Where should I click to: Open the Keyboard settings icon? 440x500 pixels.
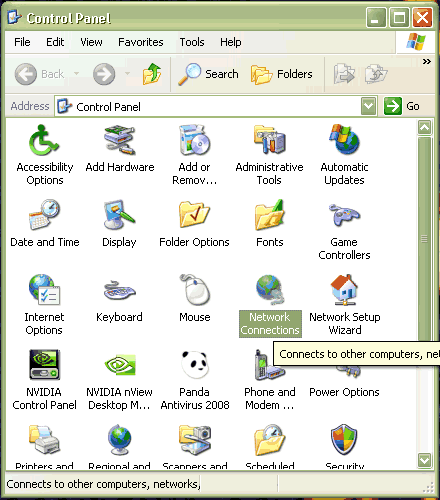(x=119, y=291)
